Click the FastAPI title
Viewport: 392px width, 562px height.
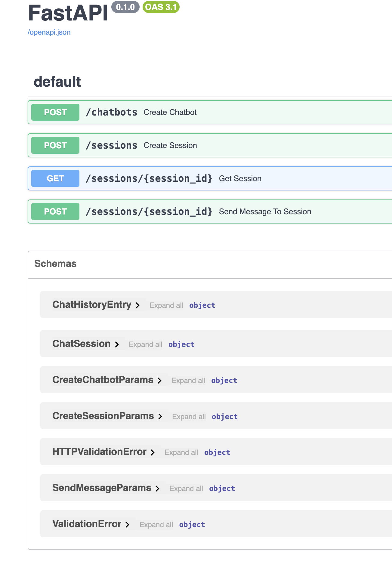coord(68,13)
